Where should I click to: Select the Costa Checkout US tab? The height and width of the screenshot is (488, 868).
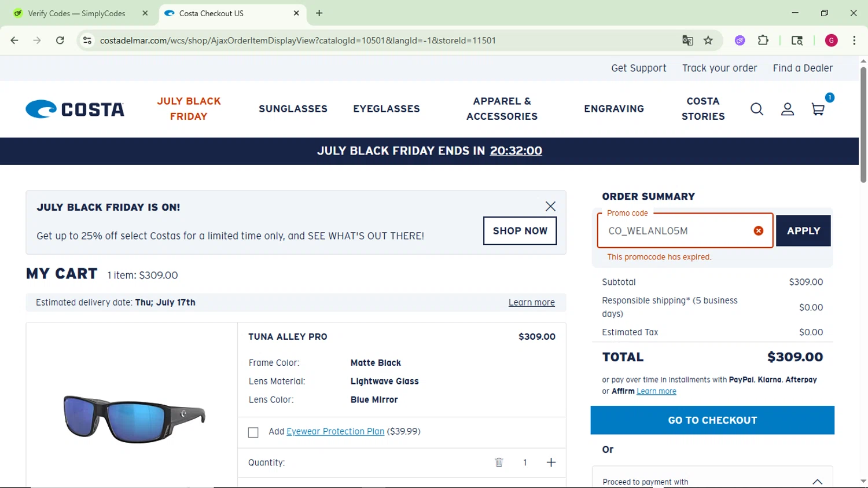(231, 13)
